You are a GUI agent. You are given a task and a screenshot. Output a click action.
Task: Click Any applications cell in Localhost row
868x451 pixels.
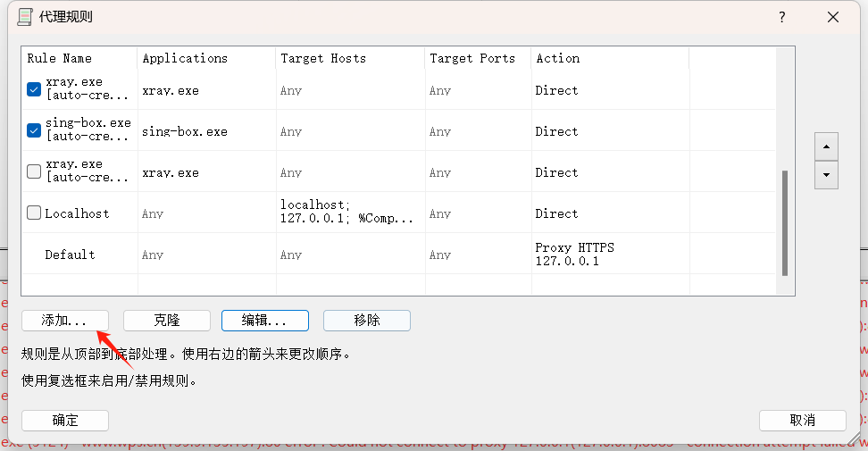152,213
